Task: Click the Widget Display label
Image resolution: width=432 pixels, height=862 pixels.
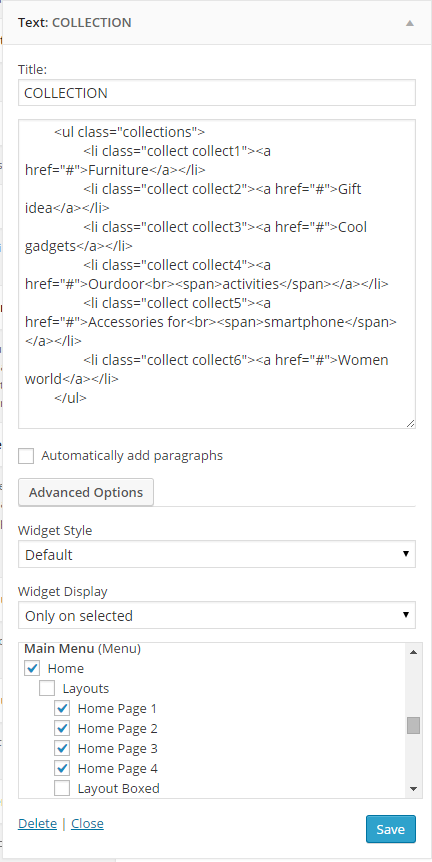Action: [x=63, y=592]
